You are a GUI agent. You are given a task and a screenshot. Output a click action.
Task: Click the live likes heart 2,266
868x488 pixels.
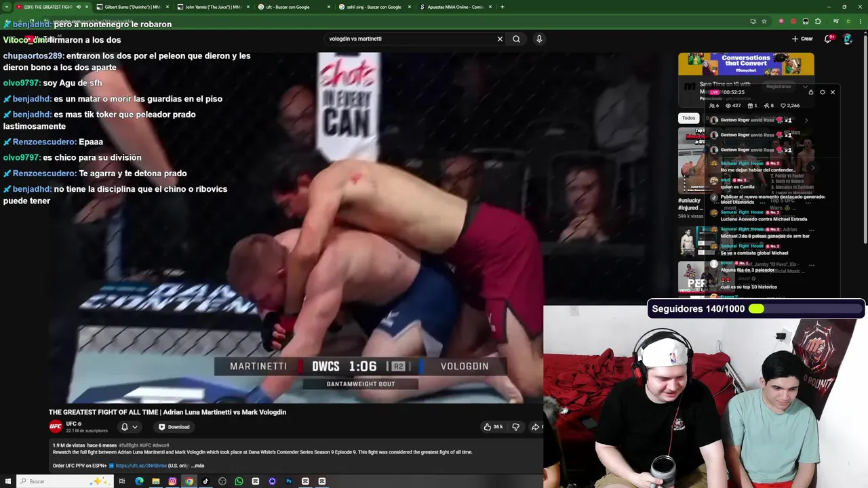pos(790,106)
